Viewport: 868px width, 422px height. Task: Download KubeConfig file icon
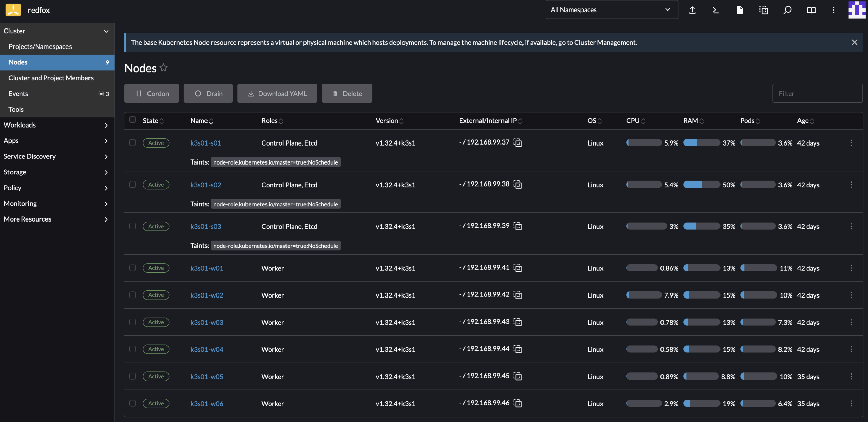click(740, 10)
